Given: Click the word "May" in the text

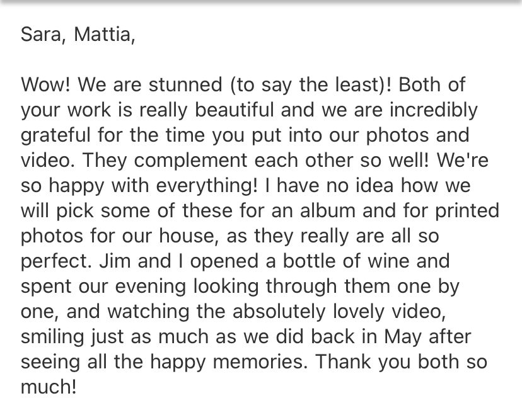Looking at the screenshot, I should coord(402,338).
